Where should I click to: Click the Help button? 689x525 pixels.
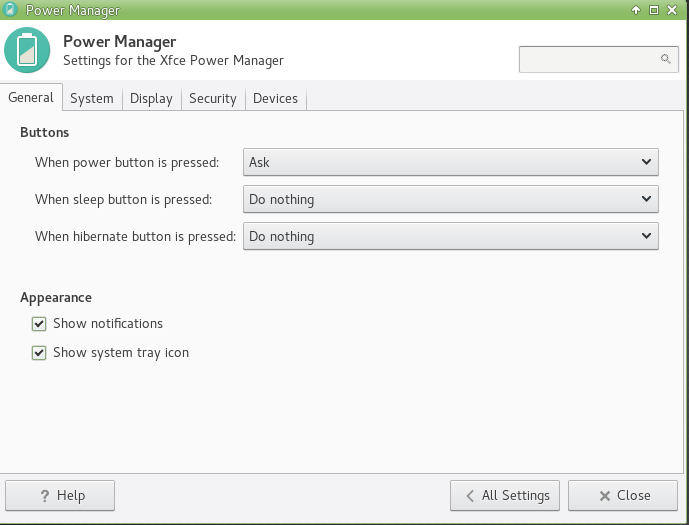(x=60, y=495)
